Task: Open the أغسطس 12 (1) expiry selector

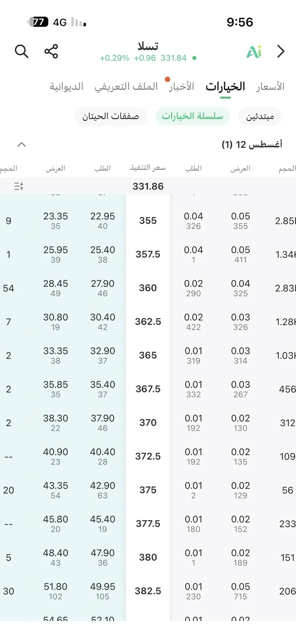Action: 252,144
